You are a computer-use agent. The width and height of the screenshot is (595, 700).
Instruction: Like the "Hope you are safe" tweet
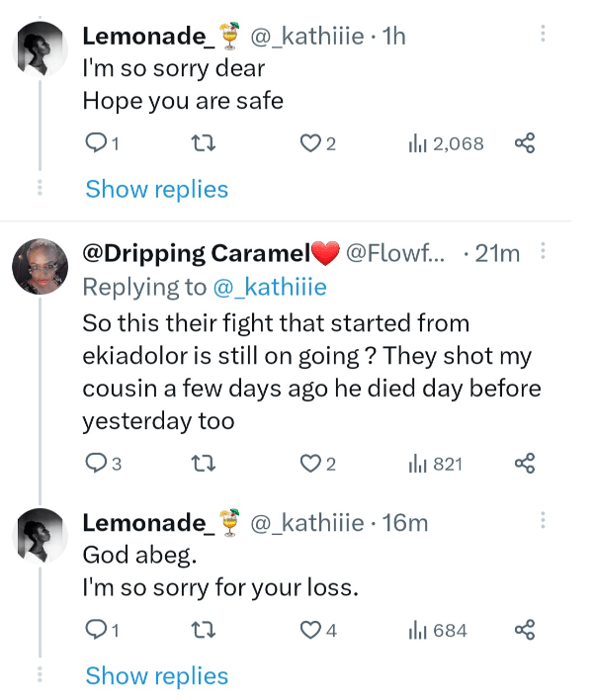tap(312, 144)
